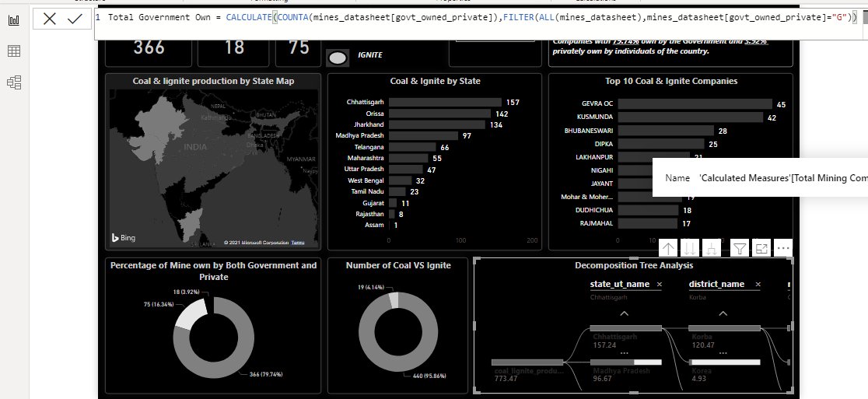
Task: Click the India label on the map
Action: [195, 147]
